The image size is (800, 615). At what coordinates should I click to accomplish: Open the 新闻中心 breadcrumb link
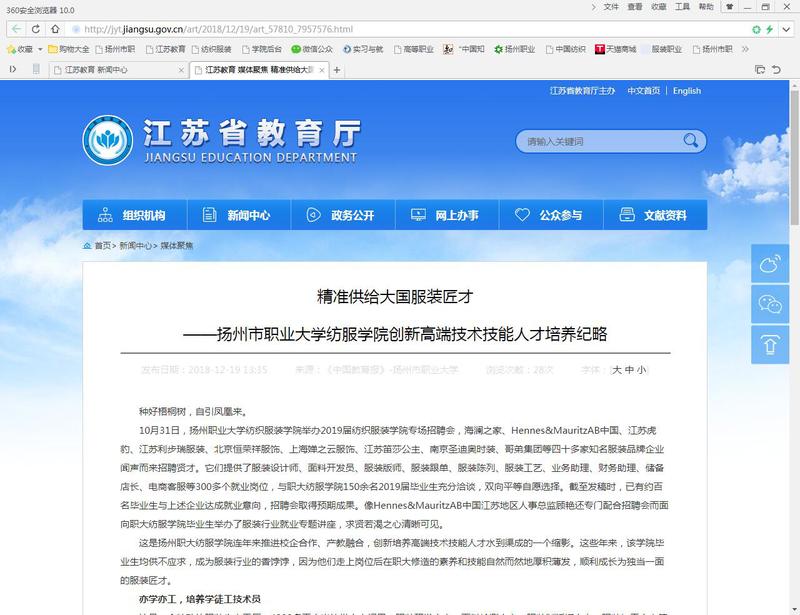(136, 245)
